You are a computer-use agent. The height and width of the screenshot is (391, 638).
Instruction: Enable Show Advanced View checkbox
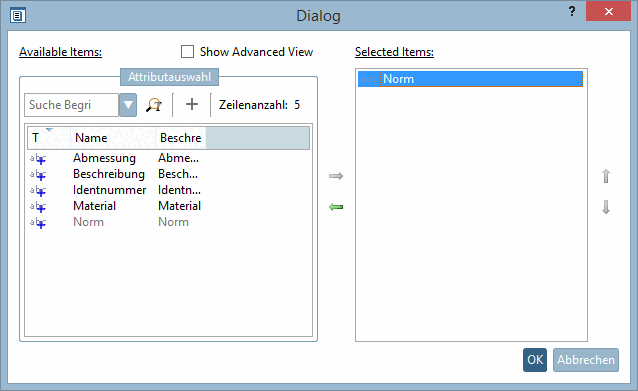click(x=187, y=52)
